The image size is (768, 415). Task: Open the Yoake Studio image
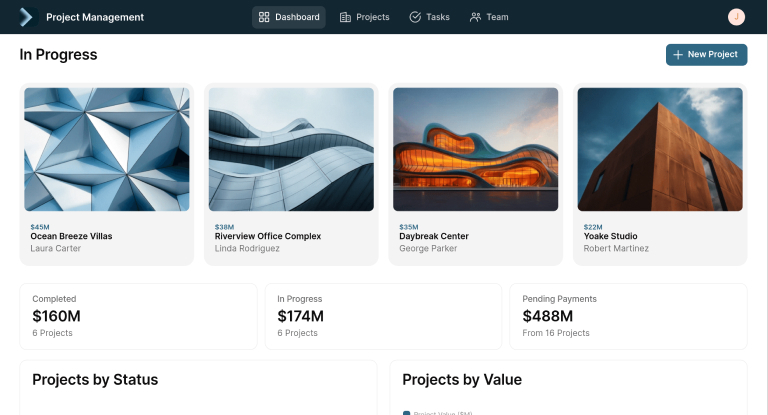pos(660,149)
